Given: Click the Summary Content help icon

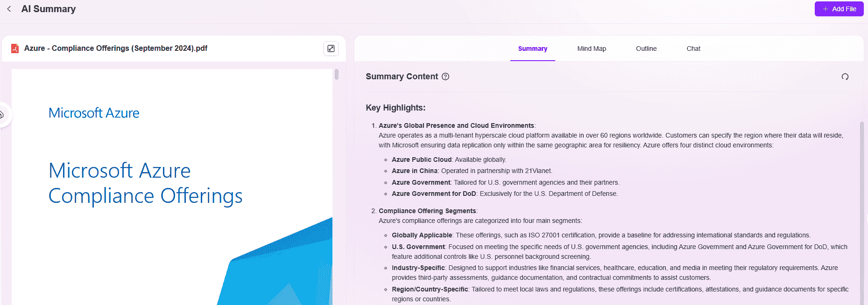Looking at the screenshot, I should [445, 76].
